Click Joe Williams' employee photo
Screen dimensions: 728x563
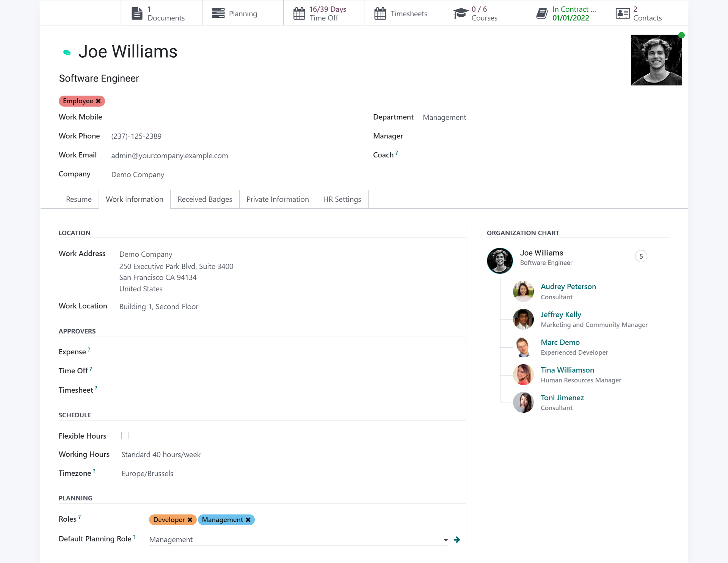[x=656, y=60]
